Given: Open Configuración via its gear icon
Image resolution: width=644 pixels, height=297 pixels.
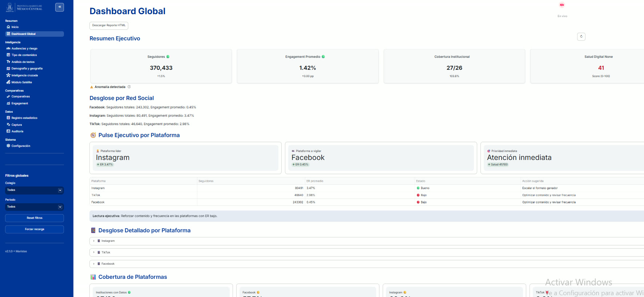Looking at the screenshot, I should pyautogui.click(x=8, y=146).
